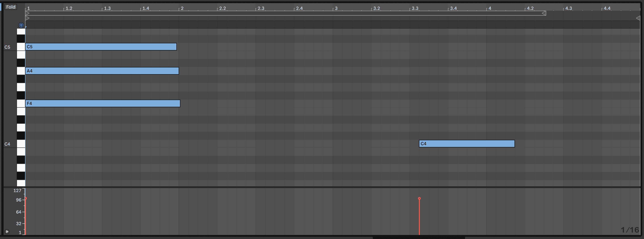Select the F4 note
The image size is (644, 239).
coord(103,103)
